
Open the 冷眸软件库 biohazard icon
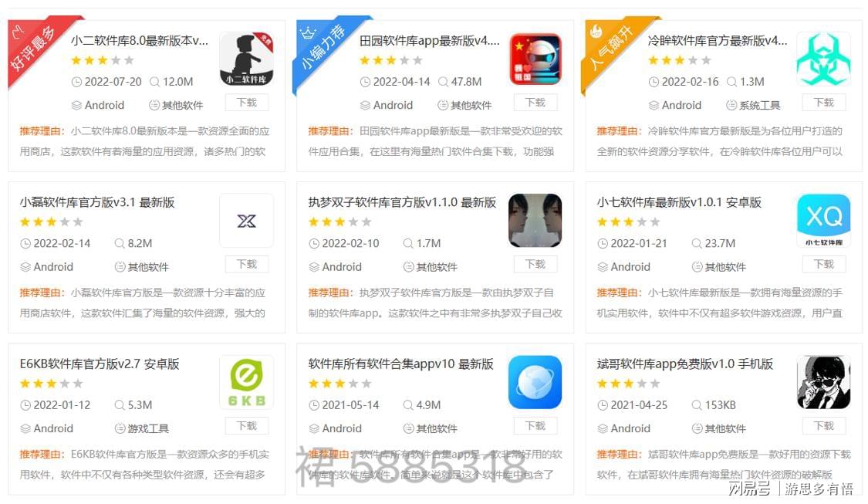pos(824,59)
